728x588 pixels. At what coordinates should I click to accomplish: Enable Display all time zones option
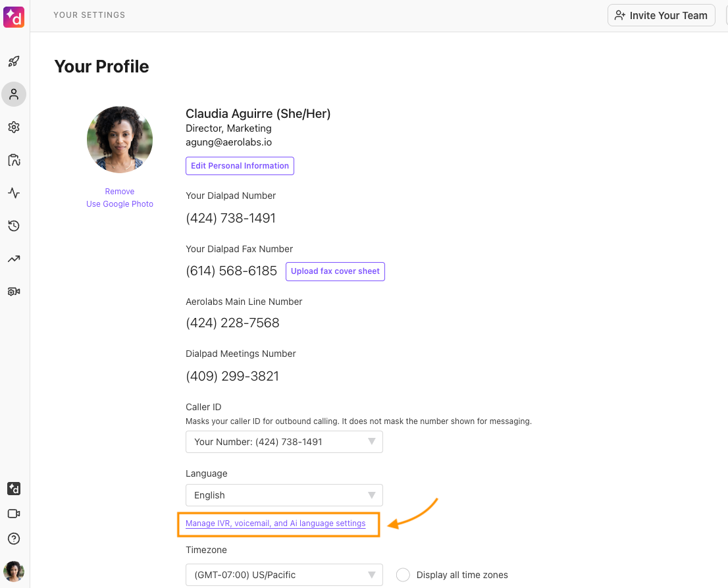point(403,575)
